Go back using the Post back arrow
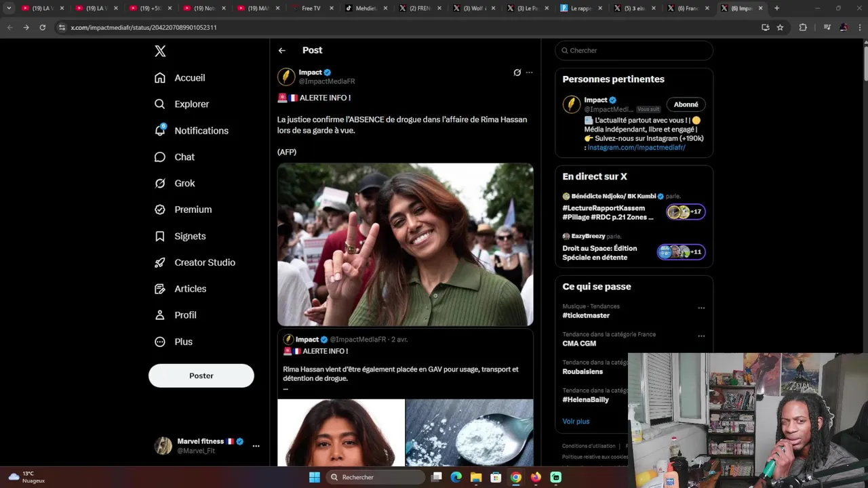 coord(282,51)
